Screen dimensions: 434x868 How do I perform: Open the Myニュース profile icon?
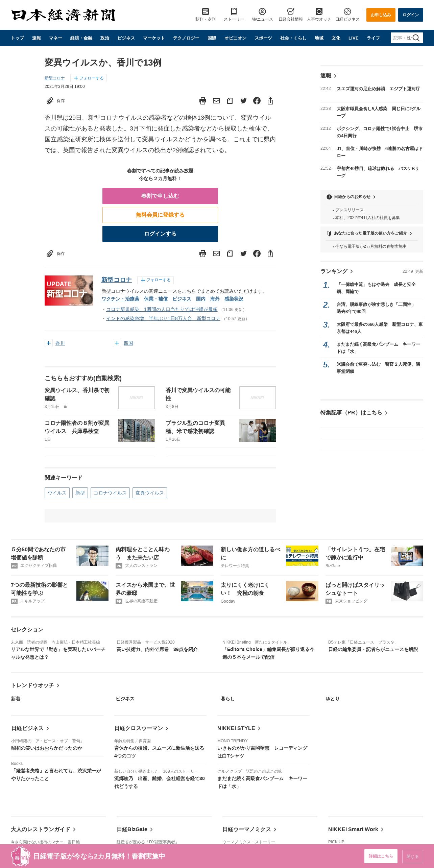click(262, 11)
